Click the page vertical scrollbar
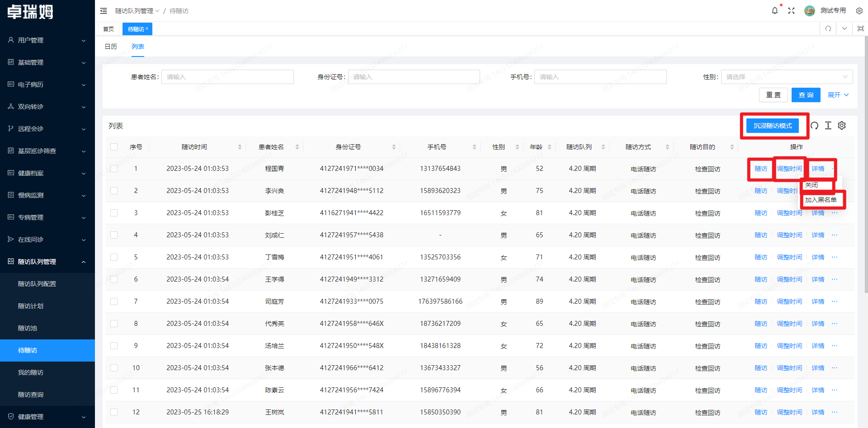 [866, 165]
